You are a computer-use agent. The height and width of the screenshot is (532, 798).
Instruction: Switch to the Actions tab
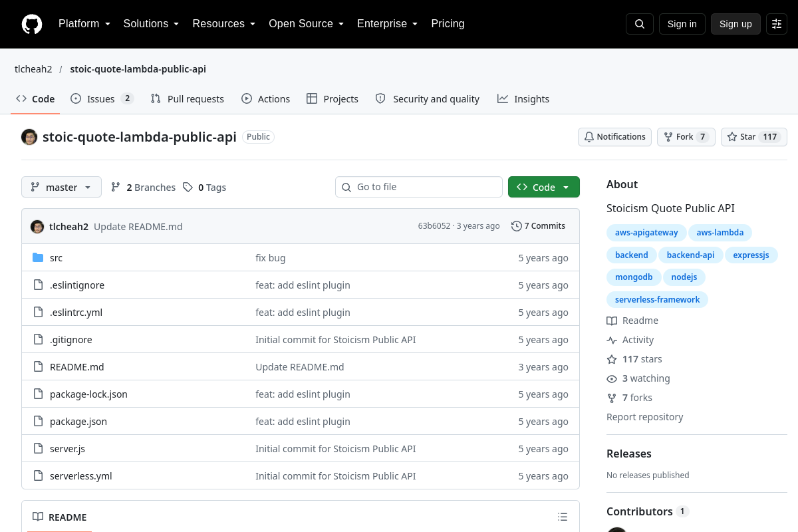coord(266,99)
